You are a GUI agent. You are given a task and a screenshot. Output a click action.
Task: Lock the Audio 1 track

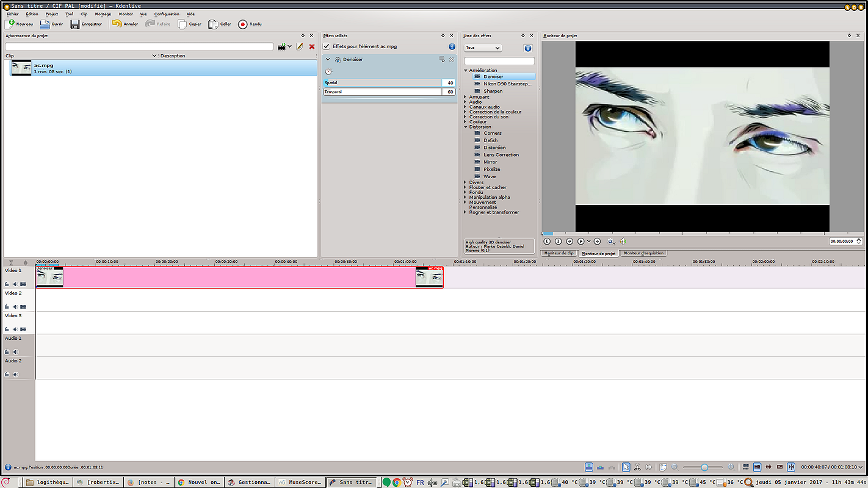pos(7,352)
